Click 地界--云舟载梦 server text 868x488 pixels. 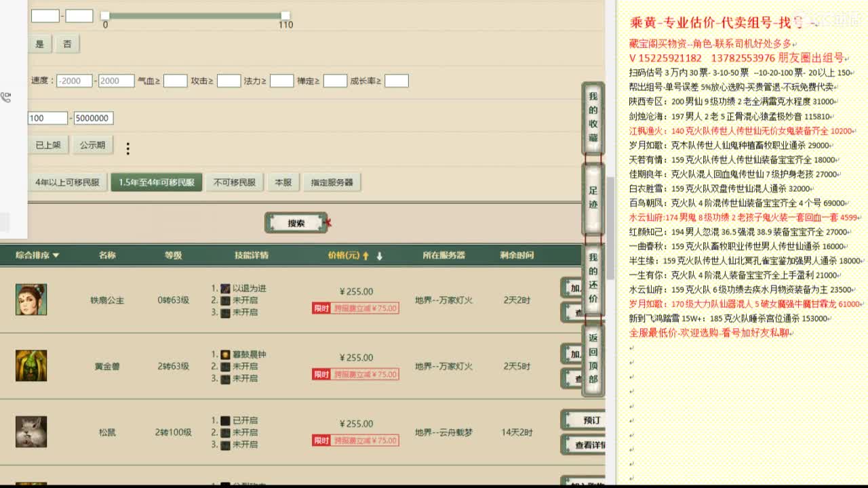click(x=443, y=432)
